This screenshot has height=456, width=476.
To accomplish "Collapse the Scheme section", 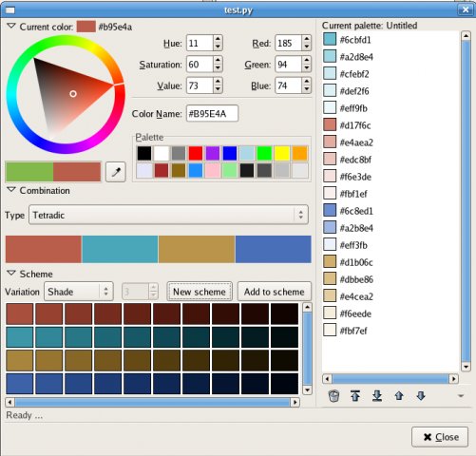I will (11, 273).
